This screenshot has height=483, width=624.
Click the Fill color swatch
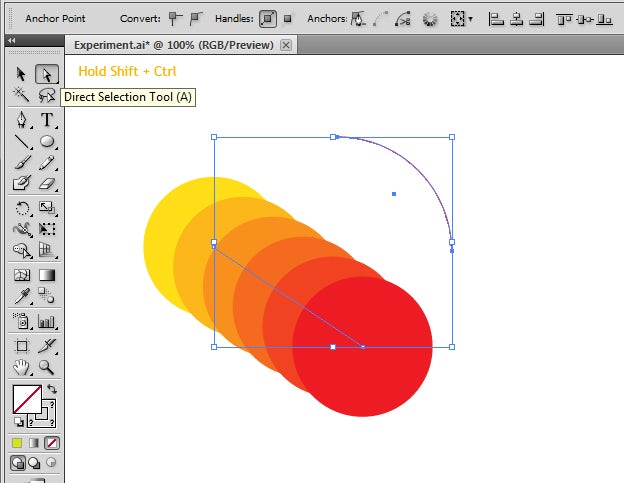pos(26,399)
